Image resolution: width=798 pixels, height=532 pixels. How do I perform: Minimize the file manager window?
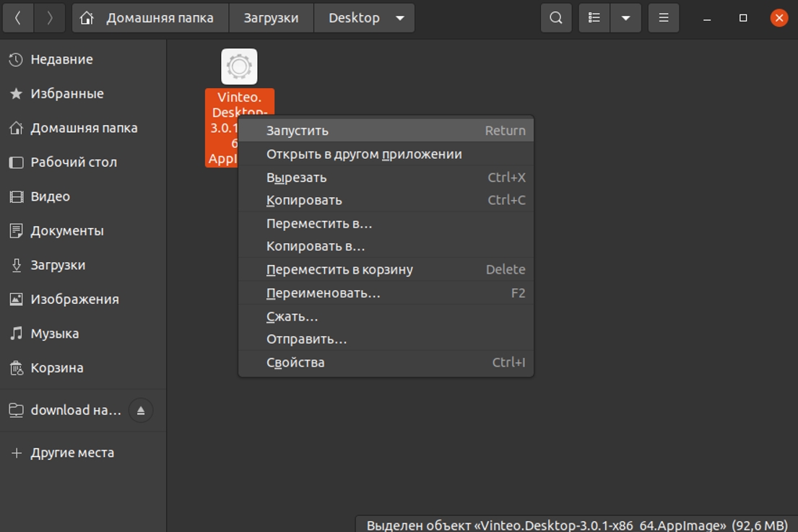click(707, 18)
